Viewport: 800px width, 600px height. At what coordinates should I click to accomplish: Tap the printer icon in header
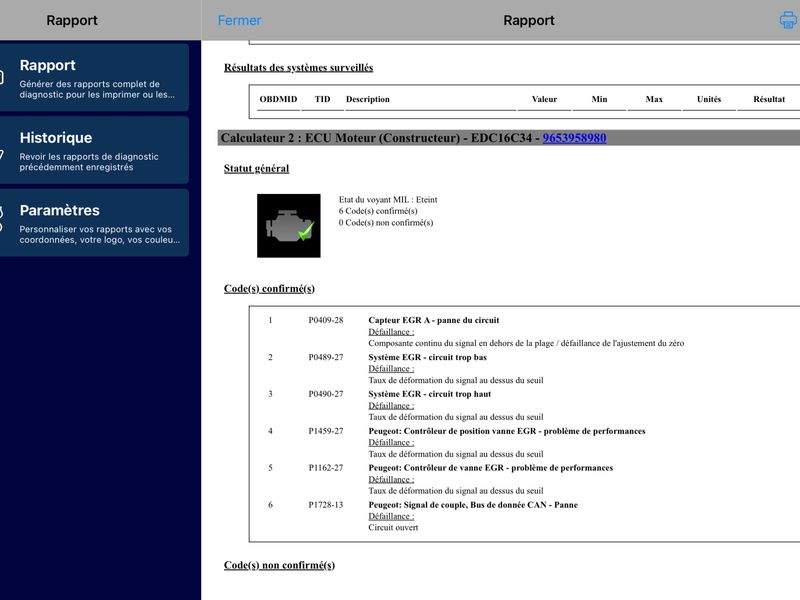[789, 20]
